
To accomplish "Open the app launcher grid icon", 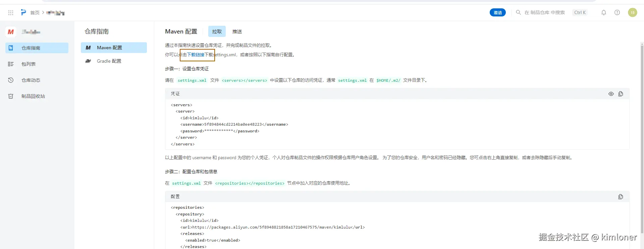I will coord(11,13).
